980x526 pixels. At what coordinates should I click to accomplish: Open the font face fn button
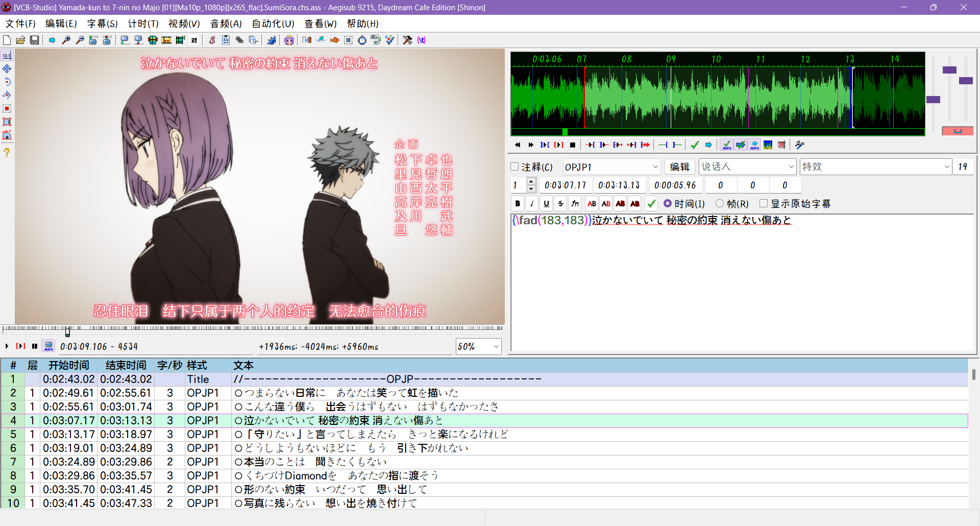click(575, 204)
